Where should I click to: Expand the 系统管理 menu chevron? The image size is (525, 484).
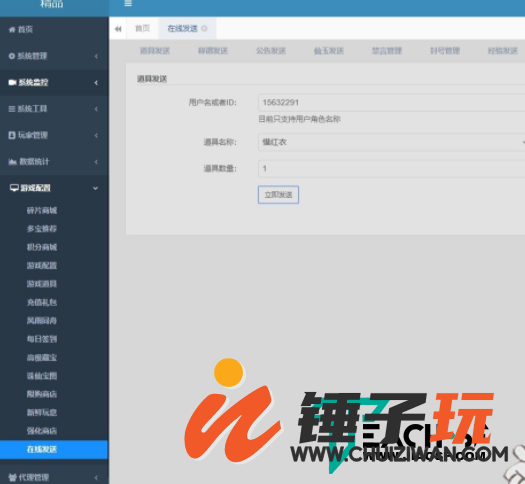96,56
